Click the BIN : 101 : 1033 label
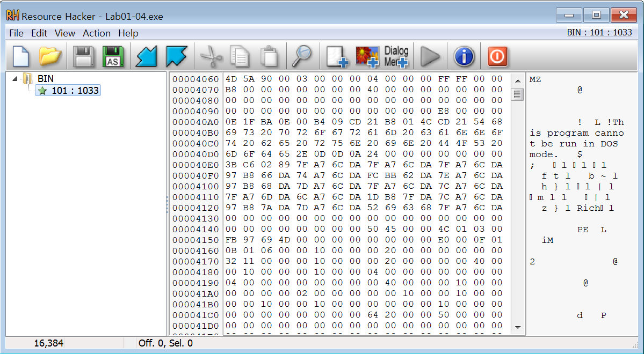The image size is (644, 354). pos(599,32)
